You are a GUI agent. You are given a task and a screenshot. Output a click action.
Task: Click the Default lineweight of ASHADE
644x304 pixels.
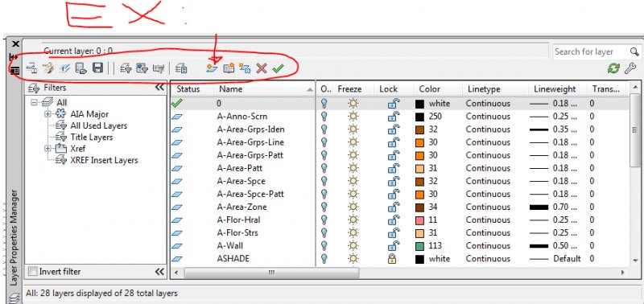pyautogui.click(x=555, y=259)
